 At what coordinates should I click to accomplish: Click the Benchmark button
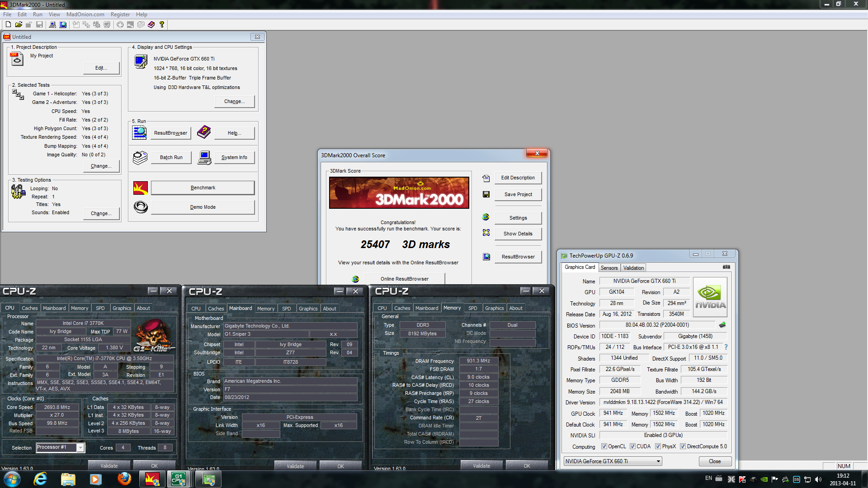203,188
